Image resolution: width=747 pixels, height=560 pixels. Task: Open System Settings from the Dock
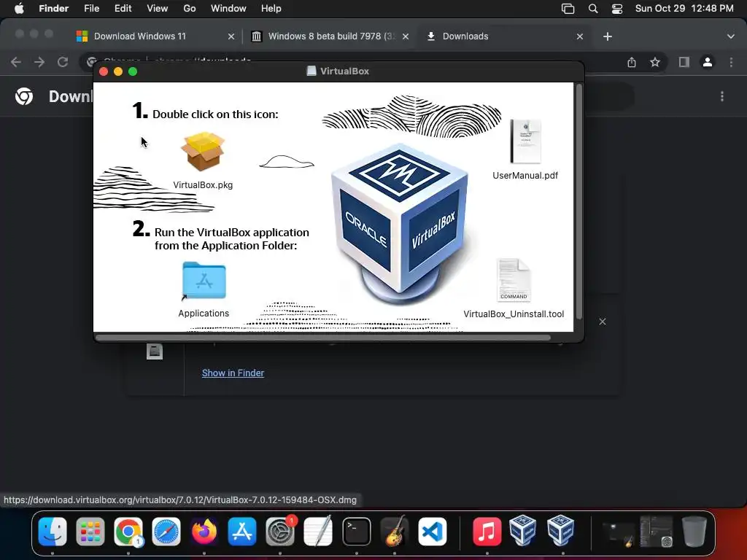point(280,532)
